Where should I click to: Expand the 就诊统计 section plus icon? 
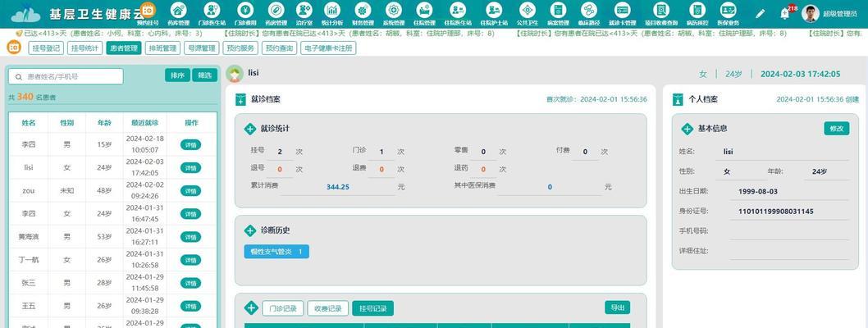click(x=250, y=129)
